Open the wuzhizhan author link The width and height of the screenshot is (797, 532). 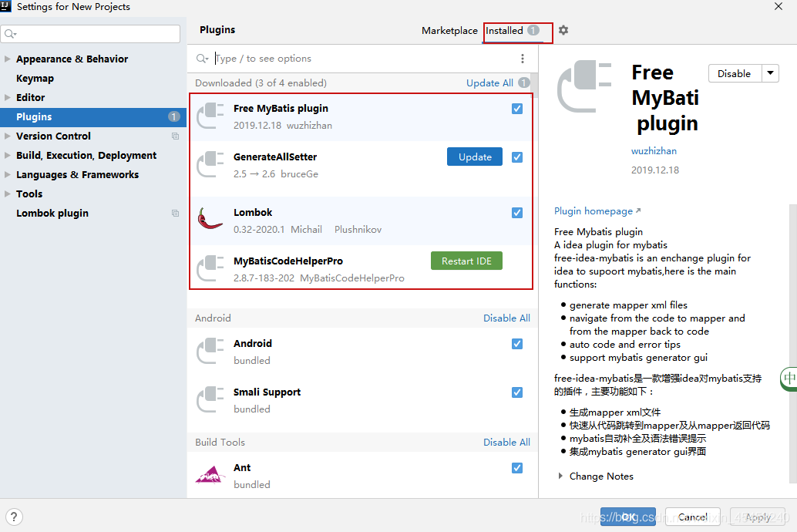[x=654, y=150]
